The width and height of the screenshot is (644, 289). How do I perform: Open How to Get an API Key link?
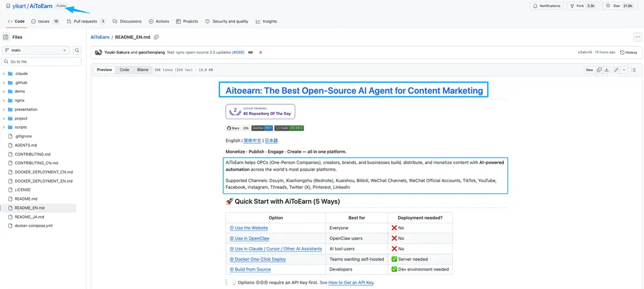coord(351,283)
